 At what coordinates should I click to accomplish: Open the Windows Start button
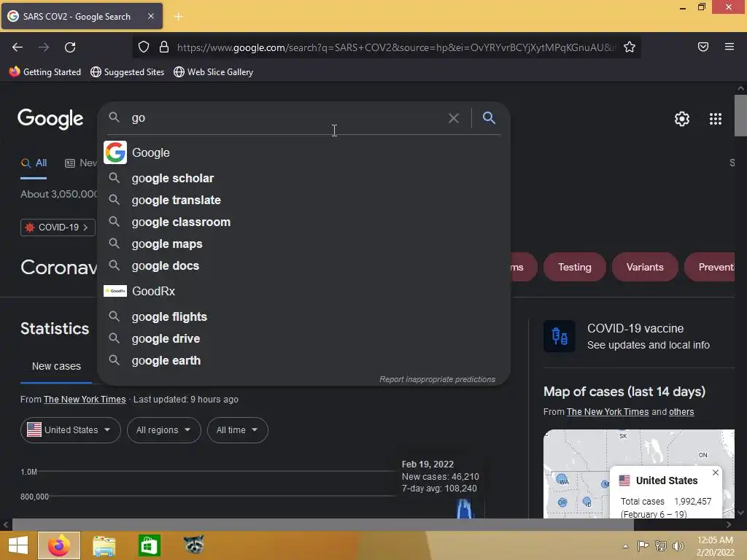click(18, 545)
